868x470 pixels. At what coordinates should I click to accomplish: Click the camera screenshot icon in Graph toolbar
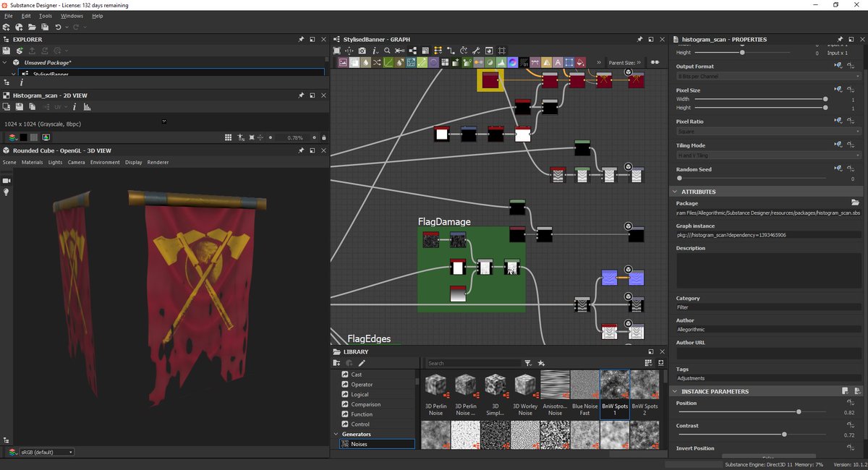(x=362, y=51)
